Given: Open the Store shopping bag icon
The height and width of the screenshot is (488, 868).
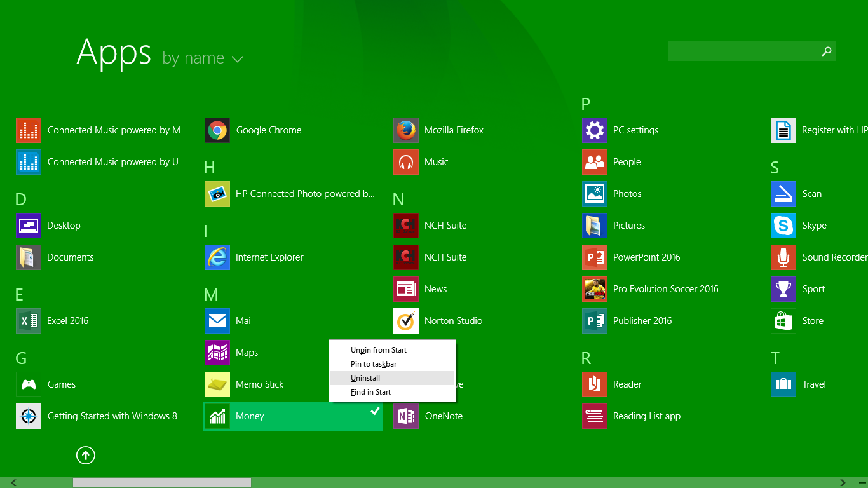Looking at the screenshot, I should click(x=783, y=321).
